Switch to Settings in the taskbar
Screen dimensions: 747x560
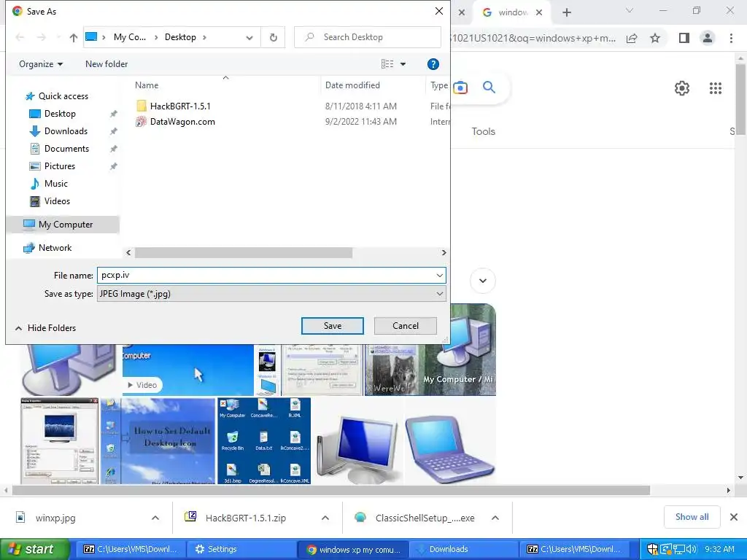(241, 549)
